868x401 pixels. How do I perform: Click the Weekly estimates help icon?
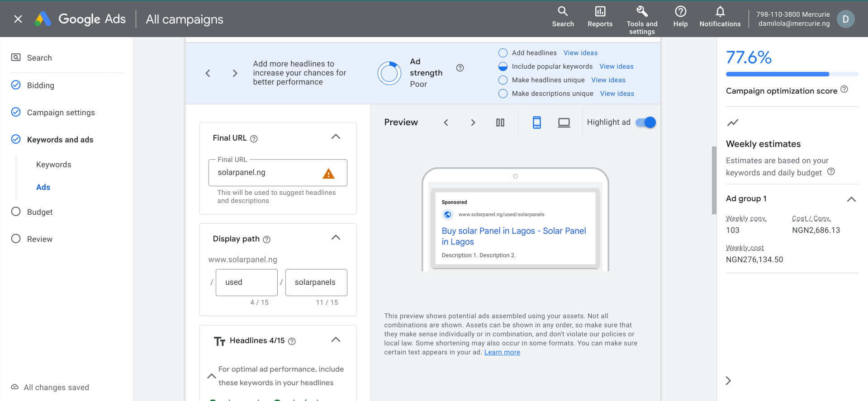tap(831, 172)
